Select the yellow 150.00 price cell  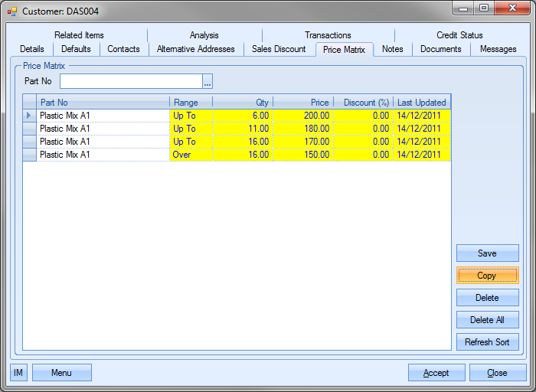(302, 155)
